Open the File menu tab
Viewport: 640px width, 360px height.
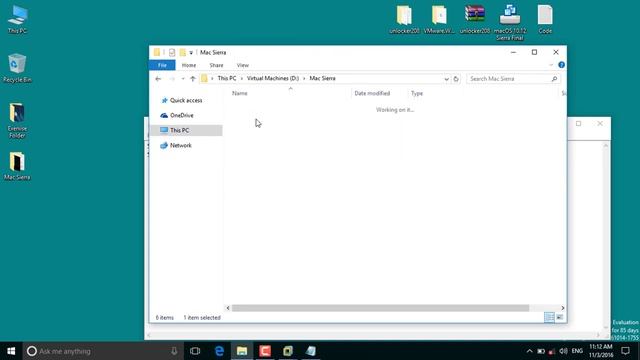pos(162,65)
